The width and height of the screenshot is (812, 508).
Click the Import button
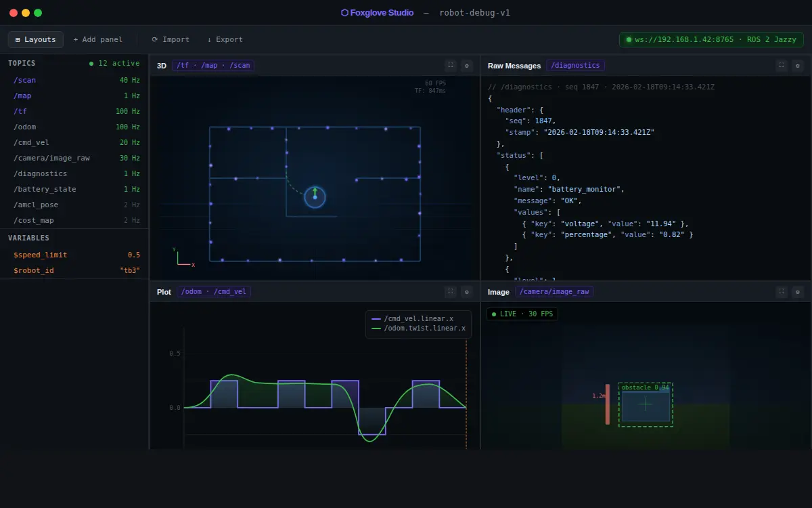pos(171,39)
